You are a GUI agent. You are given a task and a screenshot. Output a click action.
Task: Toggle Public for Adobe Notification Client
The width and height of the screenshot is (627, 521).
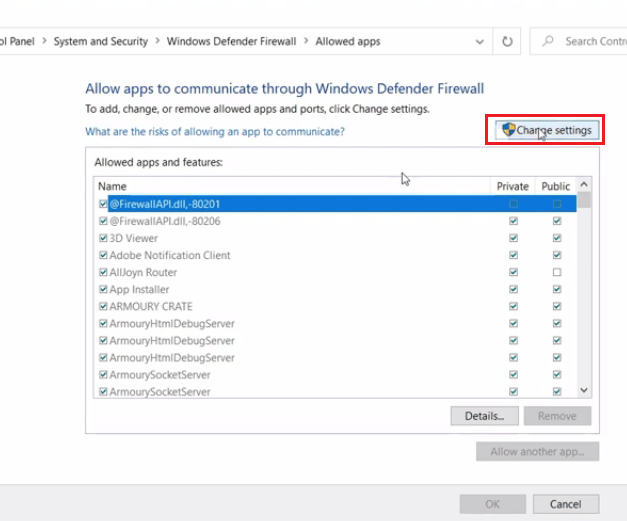[557, 255]
